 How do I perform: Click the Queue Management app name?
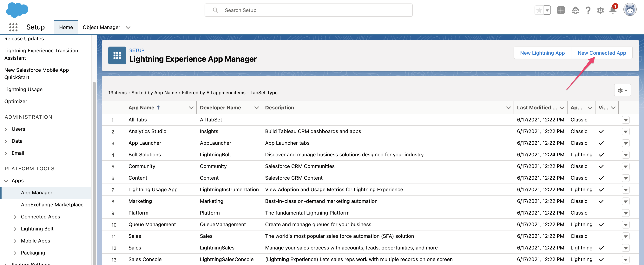[152, 224]
